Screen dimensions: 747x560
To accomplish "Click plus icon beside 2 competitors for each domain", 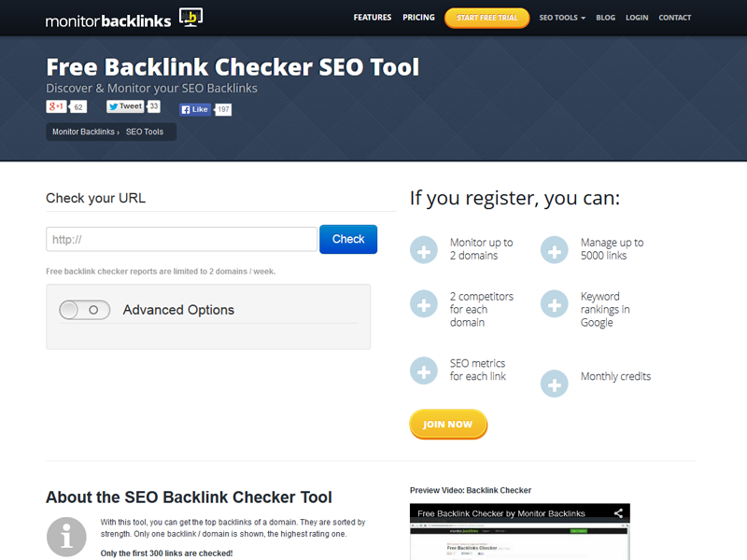I will [424, 304].
